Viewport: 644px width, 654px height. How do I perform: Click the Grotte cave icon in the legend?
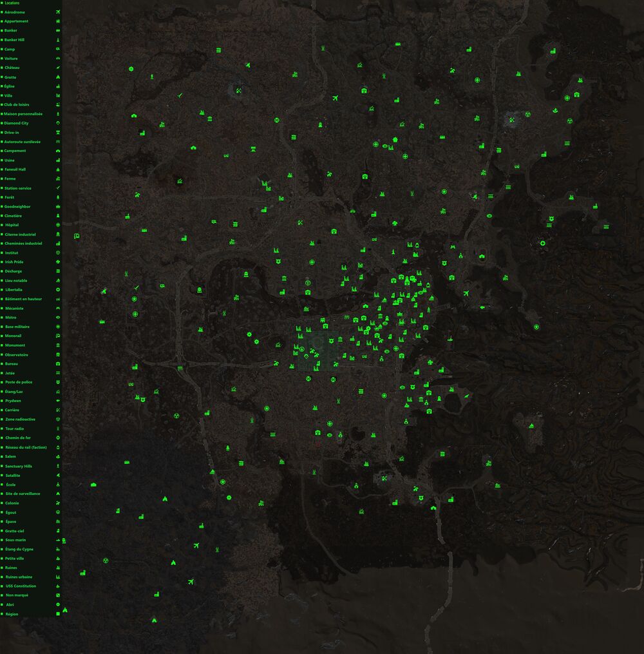[x=58, y=77]
